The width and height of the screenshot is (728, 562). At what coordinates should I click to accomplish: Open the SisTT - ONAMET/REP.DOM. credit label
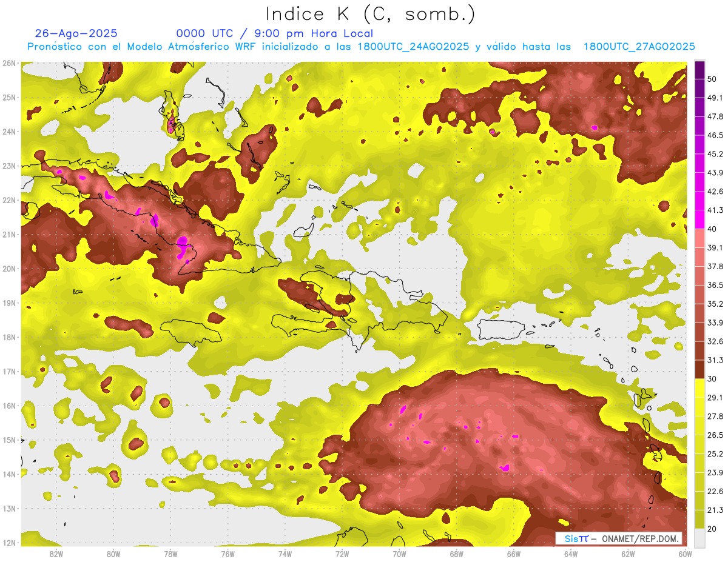[x=619, y=538]
